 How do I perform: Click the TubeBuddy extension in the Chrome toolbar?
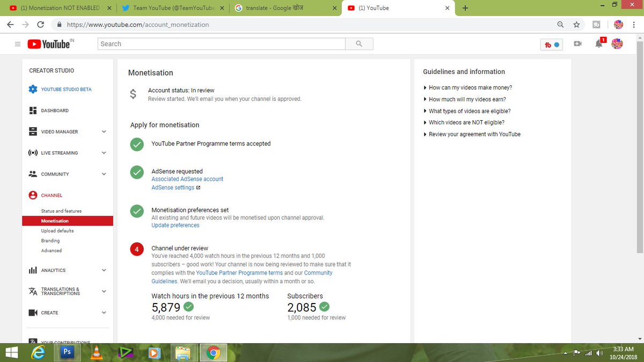point(596,25)
